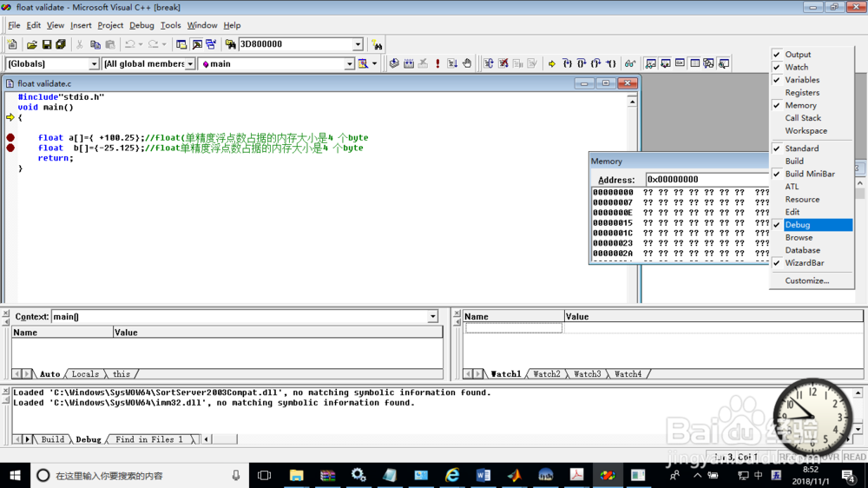The image size is (868, 488).
Task: Switch to the Build output tab
Action: click(53, 439)
